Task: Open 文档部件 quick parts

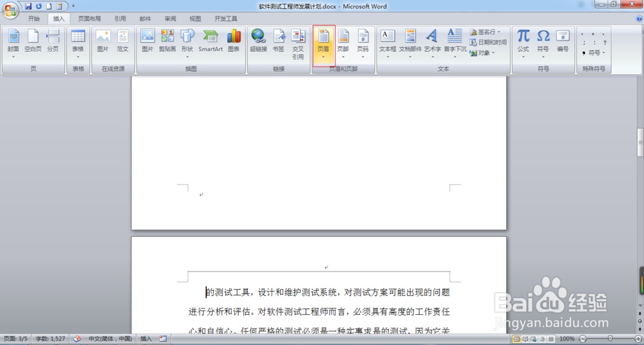Action: [410, 44]
